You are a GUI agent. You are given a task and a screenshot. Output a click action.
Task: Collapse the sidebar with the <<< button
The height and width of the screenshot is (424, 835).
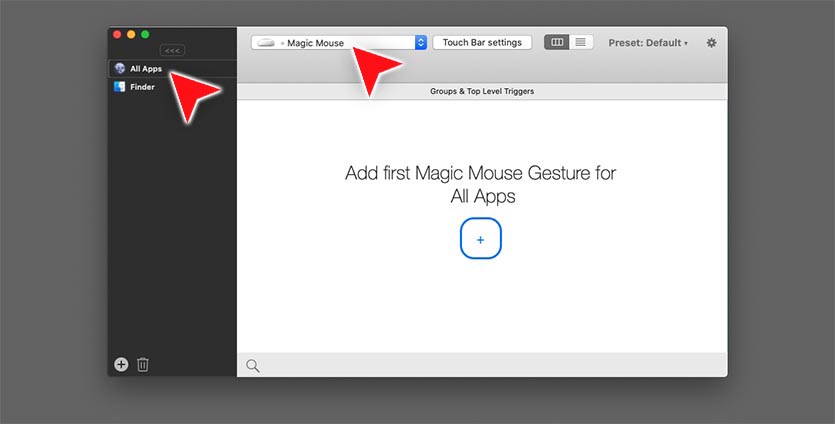click(x=173, y=50)
